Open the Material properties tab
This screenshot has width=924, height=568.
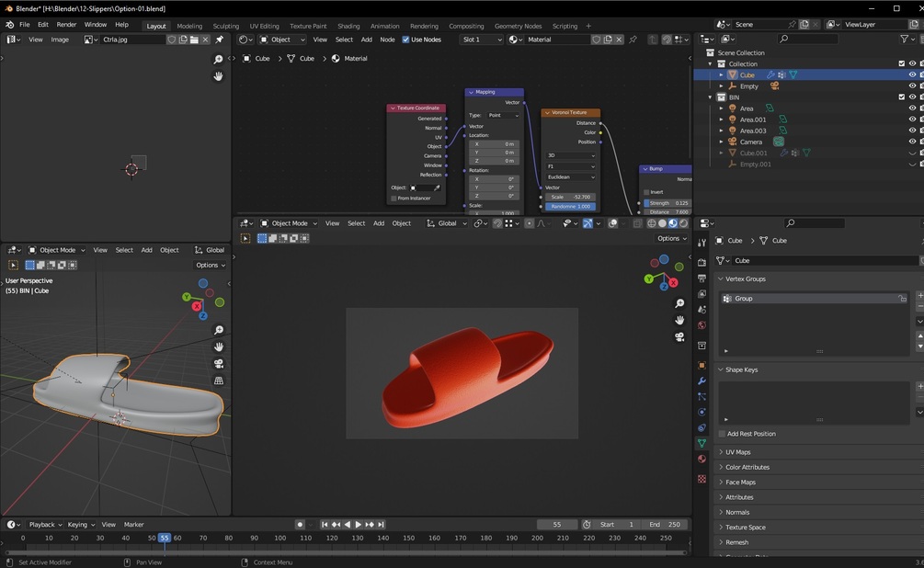702,459
